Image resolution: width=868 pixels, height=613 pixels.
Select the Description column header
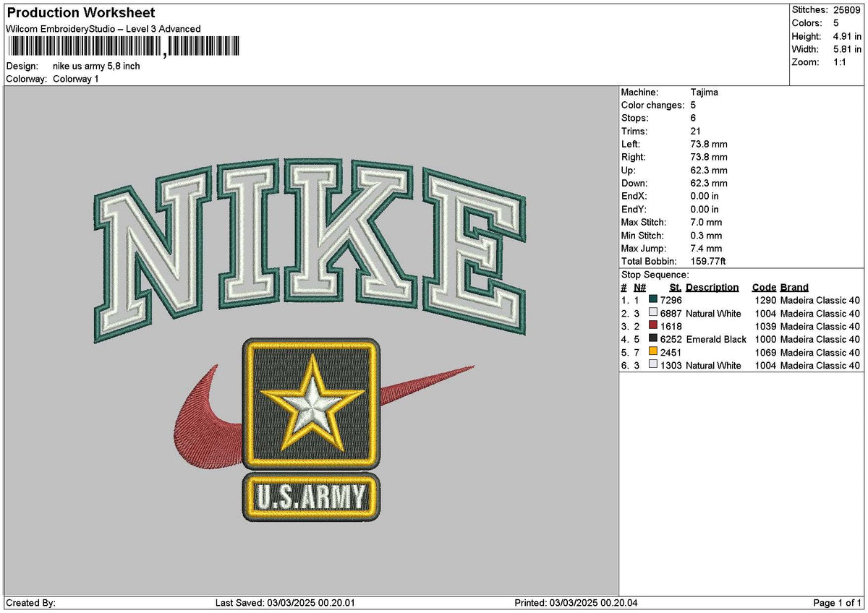click(712, 287)
